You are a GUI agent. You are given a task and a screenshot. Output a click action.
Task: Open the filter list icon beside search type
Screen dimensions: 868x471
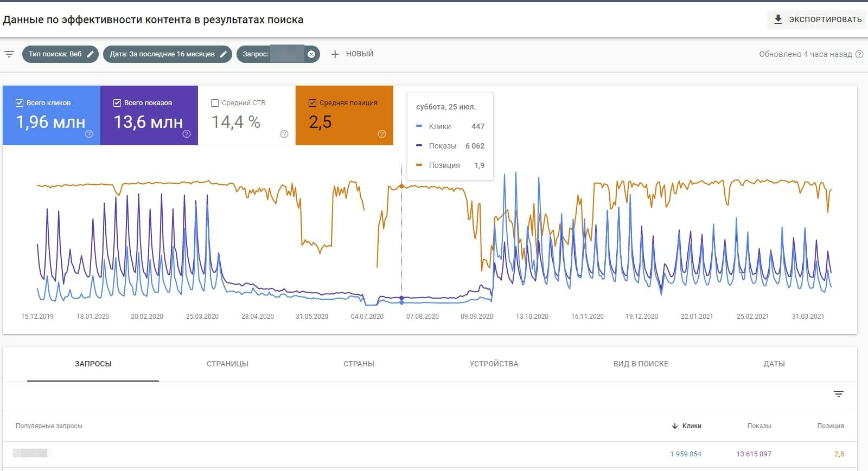point(9,54)
